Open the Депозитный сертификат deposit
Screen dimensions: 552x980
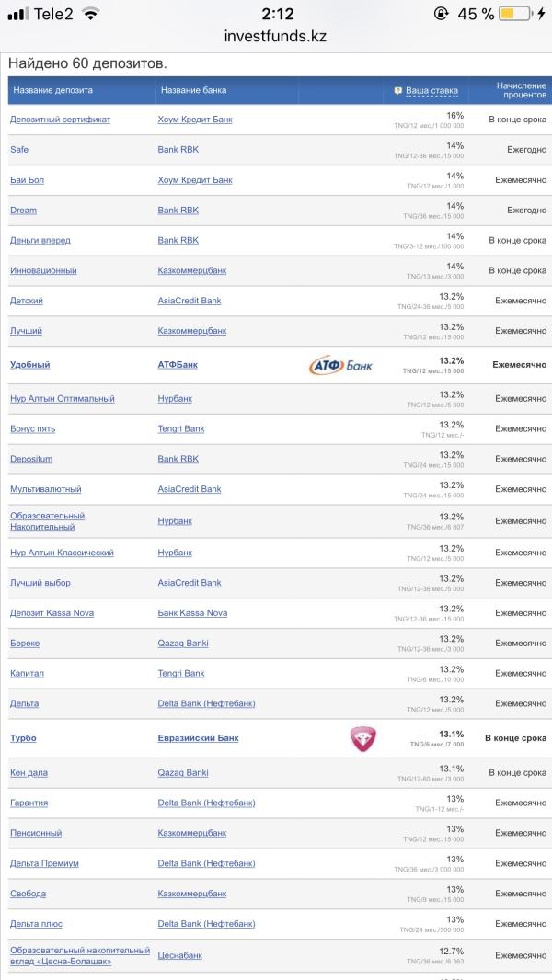tap(60, 120)
